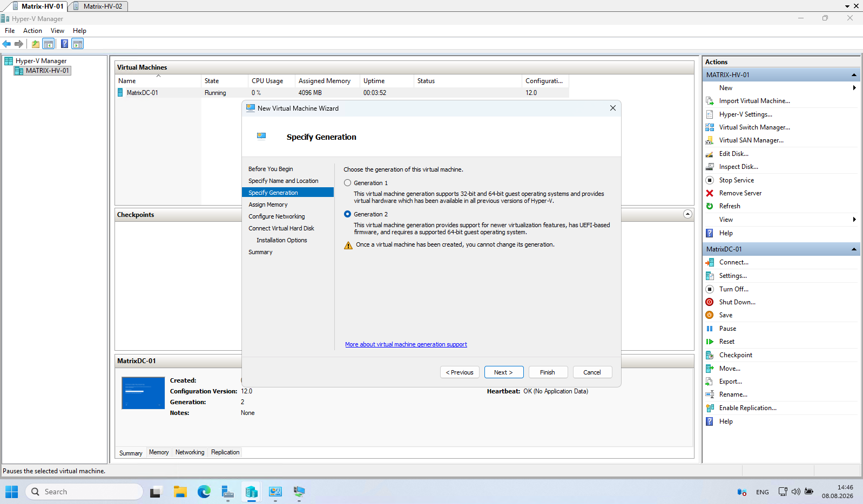863x504 pixels.
Task: Sort by the CPU Usage column header
Action: click(272, 81)
